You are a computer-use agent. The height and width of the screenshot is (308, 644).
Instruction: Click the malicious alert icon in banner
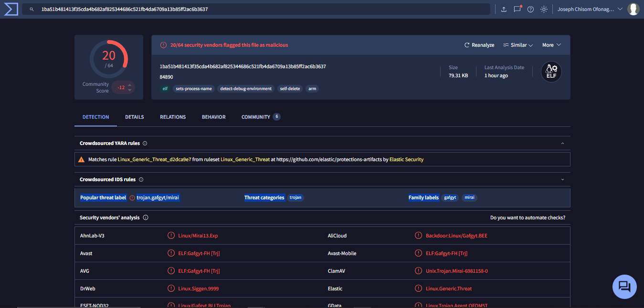click(163, 45)
